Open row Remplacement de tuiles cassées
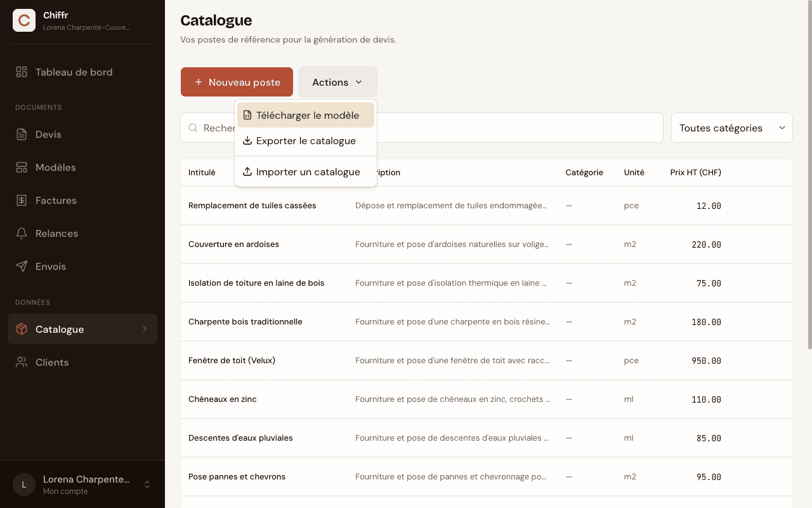This screenshot has height=508, width=812. [x=487, y=206]
